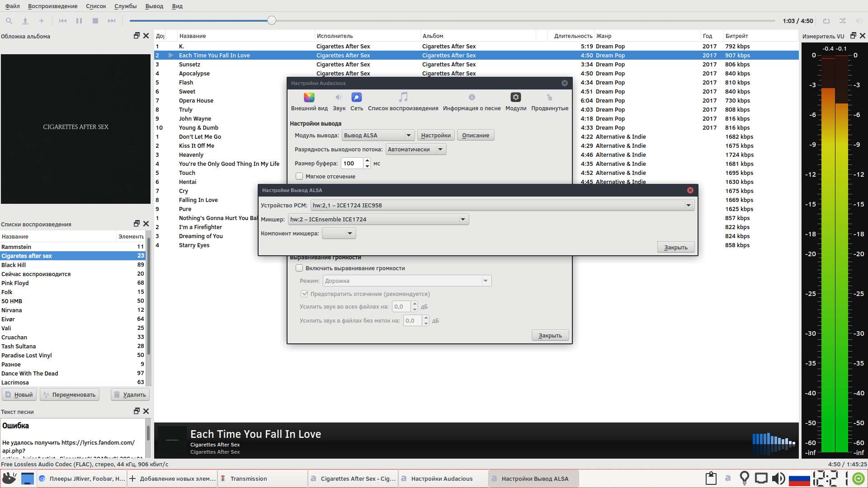This screenshot has width=868, height=488.
Task: Click the album cover thumbnail
Action: tap(172, 441)
